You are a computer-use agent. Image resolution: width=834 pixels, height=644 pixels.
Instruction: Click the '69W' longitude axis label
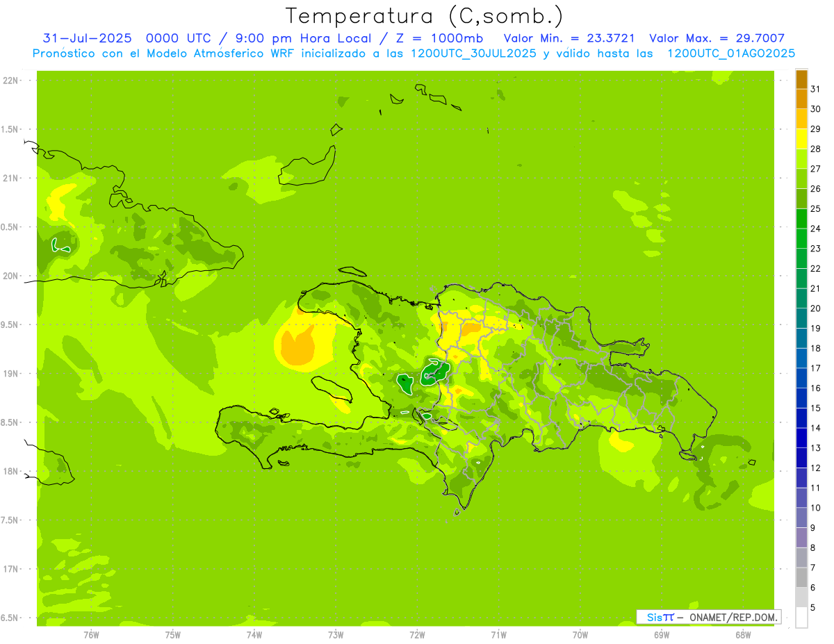point(662,635)
